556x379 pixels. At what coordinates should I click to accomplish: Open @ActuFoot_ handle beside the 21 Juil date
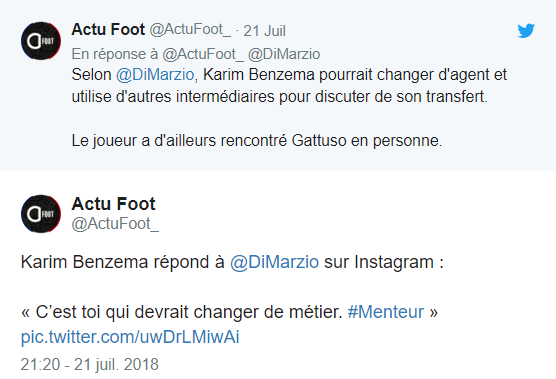[x=190, y=30]
